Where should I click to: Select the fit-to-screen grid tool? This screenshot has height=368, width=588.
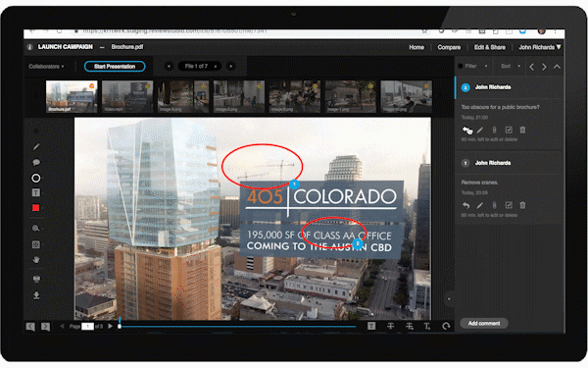(36, 244)
